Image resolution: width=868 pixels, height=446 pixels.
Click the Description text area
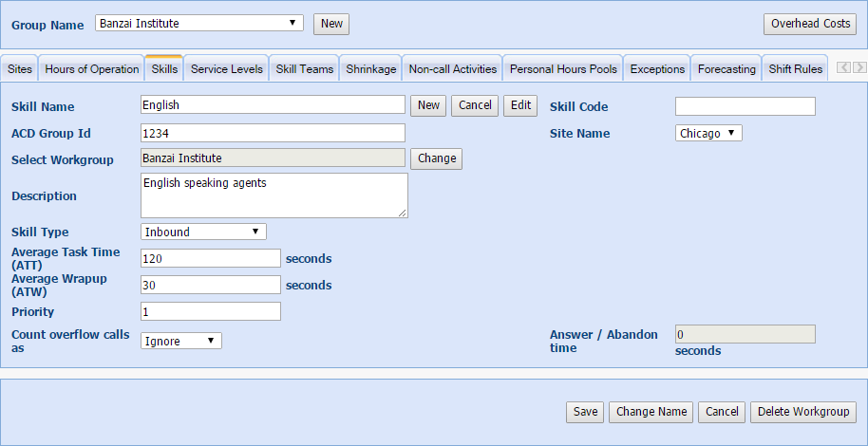[274, 195]
